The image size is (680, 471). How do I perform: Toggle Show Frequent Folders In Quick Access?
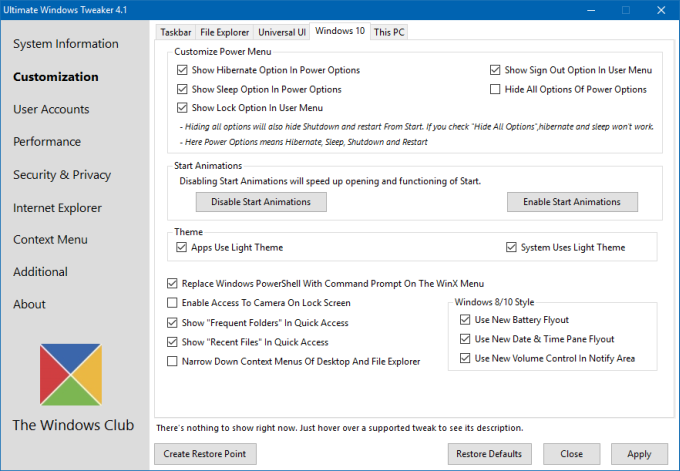[x=172, y=323]
